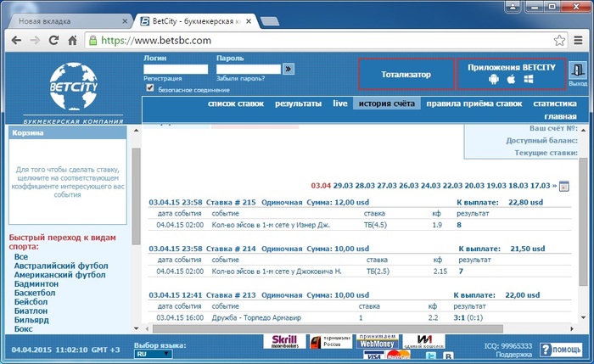
Task: Open the calendar icon next to dates
Action: 564,186
